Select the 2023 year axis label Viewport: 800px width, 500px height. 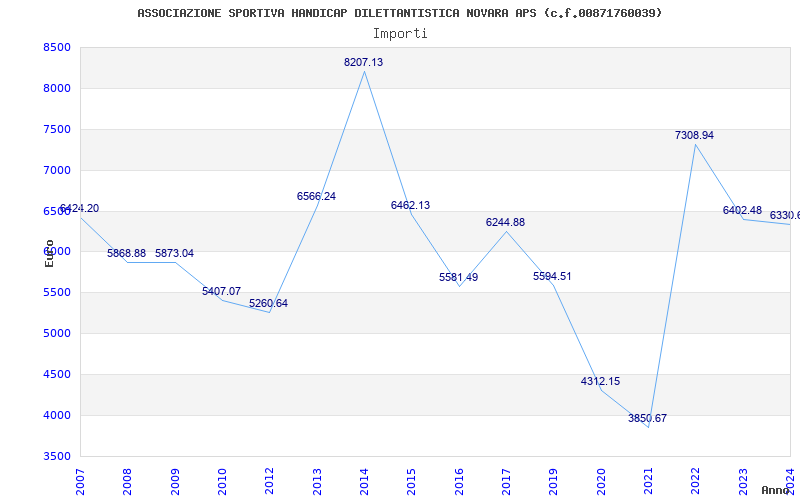pos(743,481)
